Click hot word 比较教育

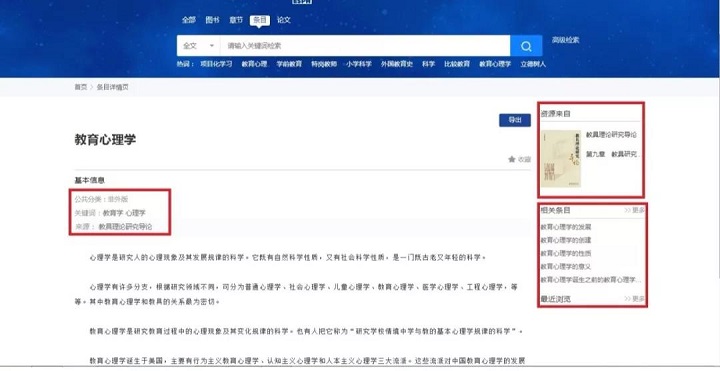point(457,64)
